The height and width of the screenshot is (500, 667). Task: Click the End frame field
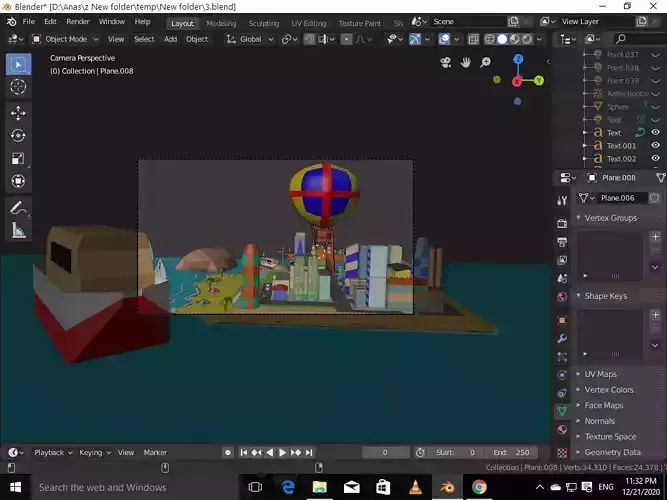click(x=513, y=452)
